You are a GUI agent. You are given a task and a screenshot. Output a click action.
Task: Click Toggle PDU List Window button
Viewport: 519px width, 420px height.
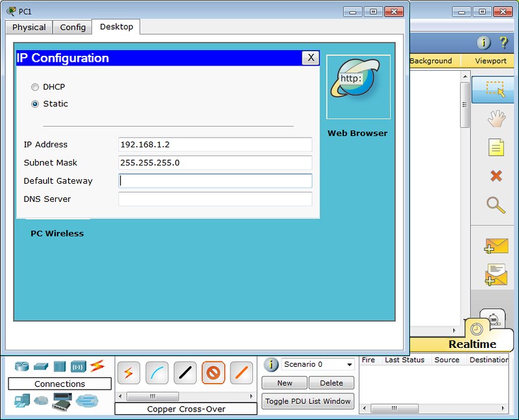click(x=308, y=401)
